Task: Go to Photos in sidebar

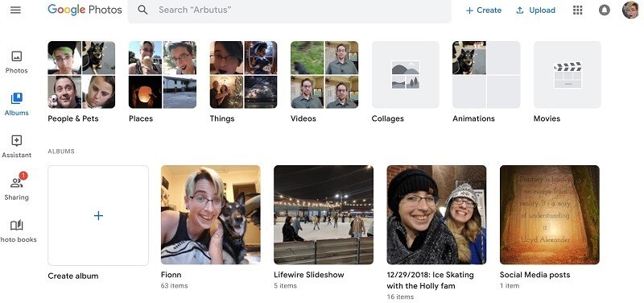Action: 16,62
